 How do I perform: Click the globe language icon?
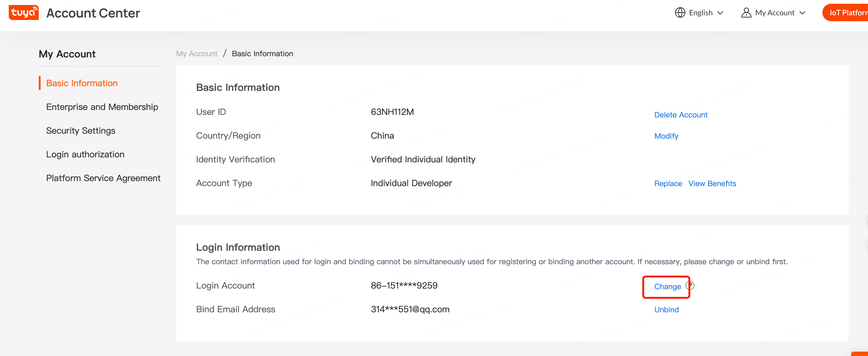[x=680, y=13]
